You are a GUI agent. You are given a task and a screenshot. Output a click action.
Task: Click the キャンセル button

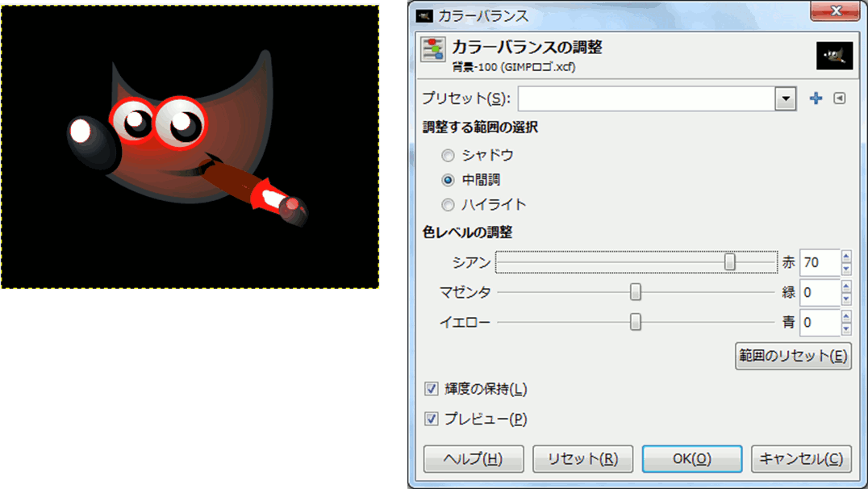click(800, 459)
